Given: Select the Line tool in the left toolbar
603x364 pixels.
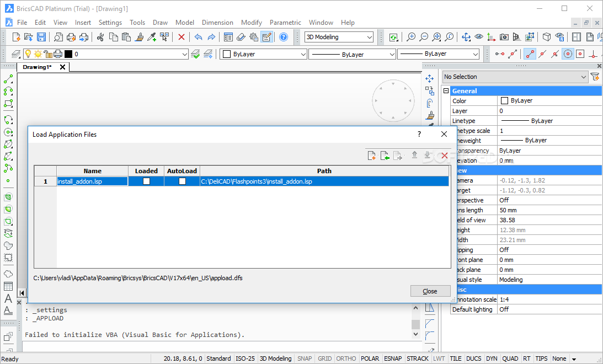Looking at the screenshot, I should click(x=8, y=79).
